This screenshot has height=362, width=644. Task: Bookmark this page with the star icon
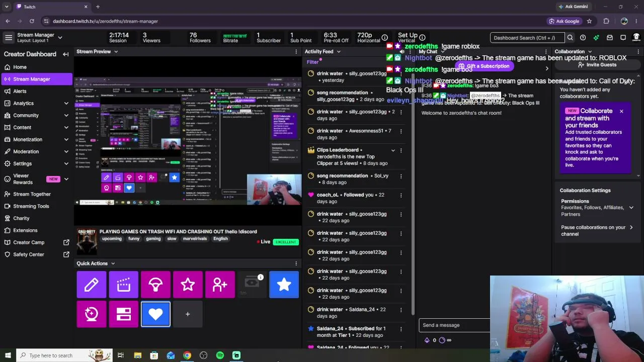click(x=589, y=21)
